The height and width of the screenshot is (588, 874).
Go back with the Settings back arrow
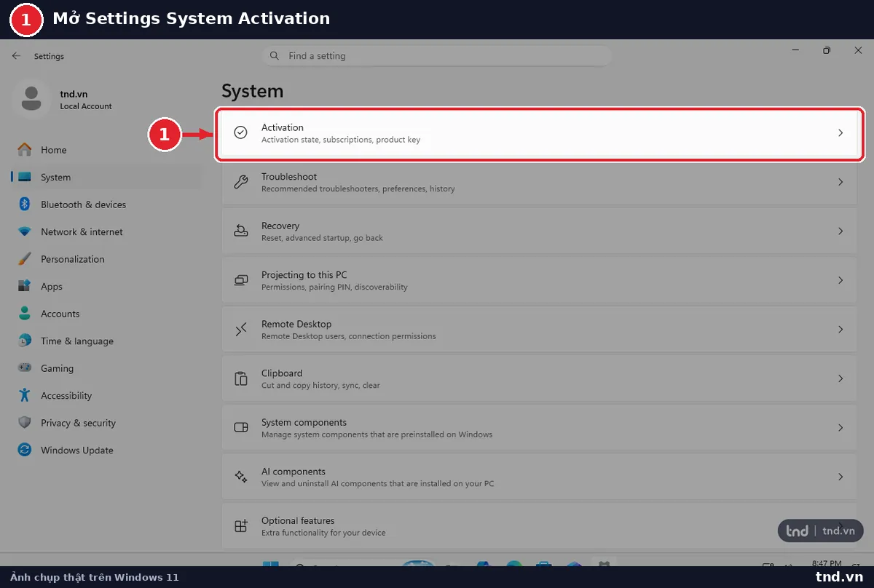tap(16, 56)
